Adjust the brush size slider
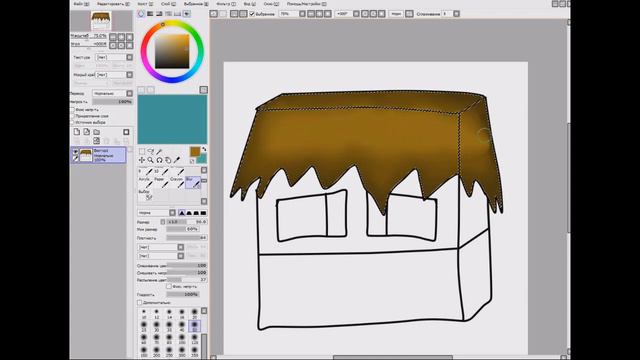 tap(187, 222)
